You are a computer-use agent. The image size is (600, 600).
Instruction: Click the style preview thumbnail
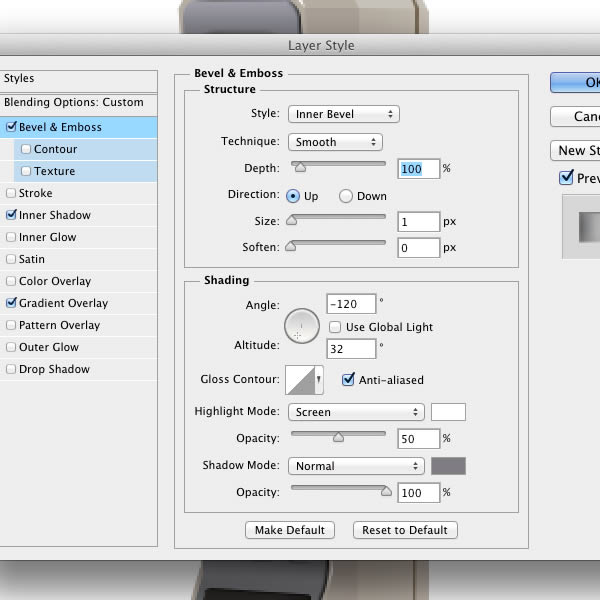582,227
